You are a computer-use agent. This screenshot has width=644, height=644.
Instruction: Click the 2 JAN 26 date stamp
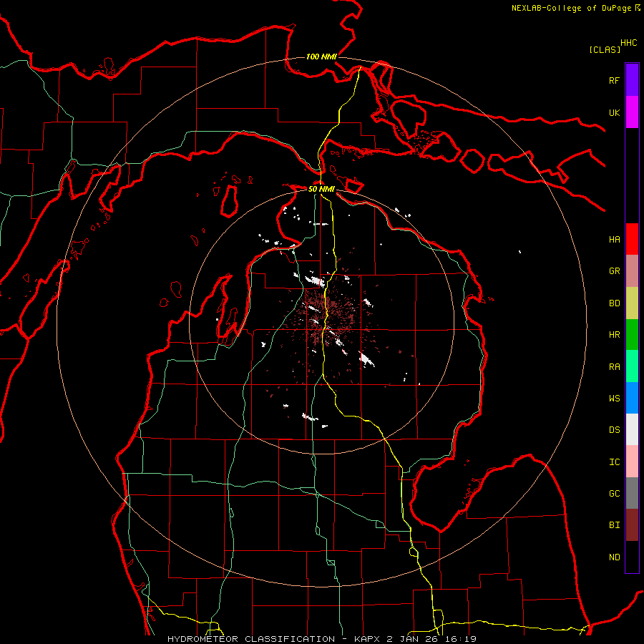413,639
